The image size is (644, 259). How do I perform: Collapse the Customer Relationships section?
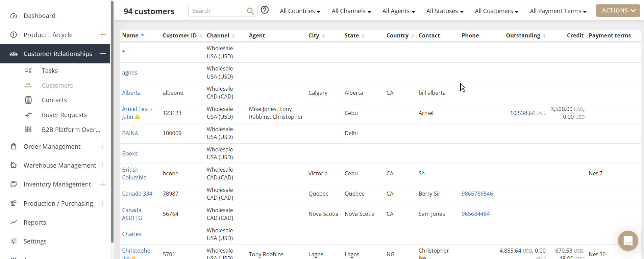click(x=103, y=54)
